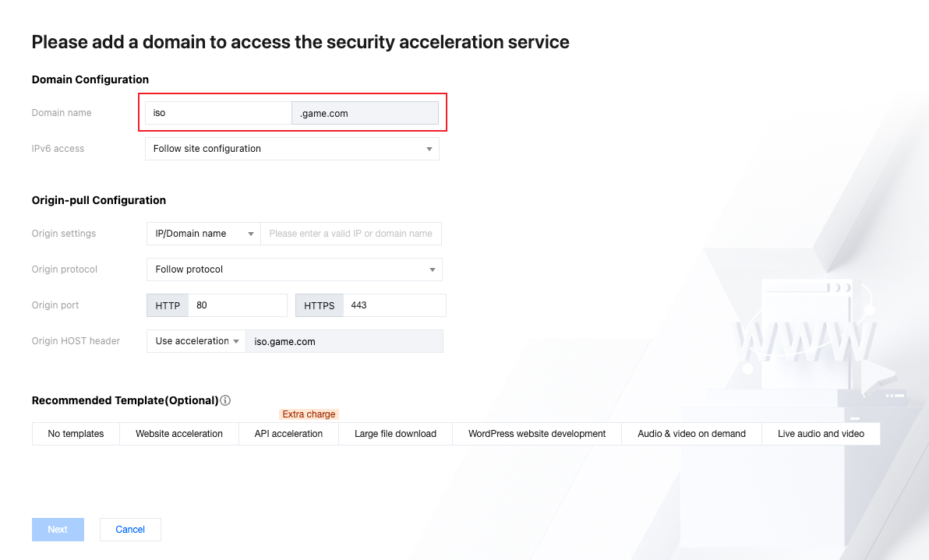Choose the Website acceleration template

[179, 434]
